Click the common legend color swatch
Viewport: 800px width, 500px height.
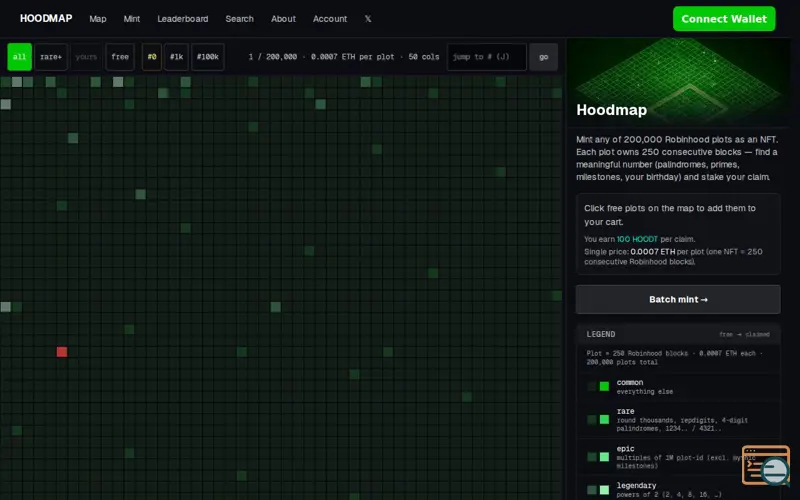click(604, 386)
